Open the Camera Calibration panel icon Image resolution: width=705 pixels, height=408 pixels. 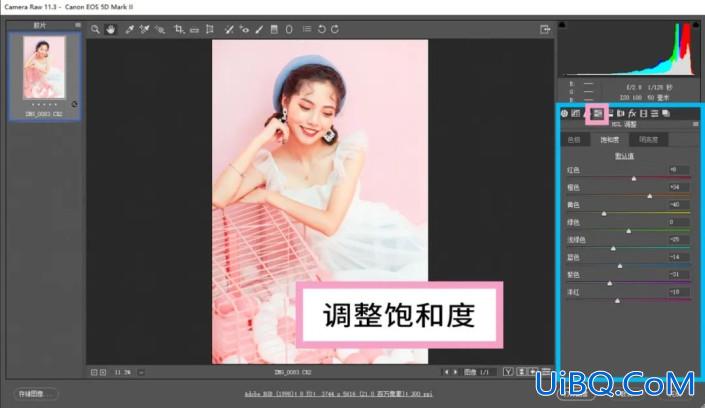[643, 113]
